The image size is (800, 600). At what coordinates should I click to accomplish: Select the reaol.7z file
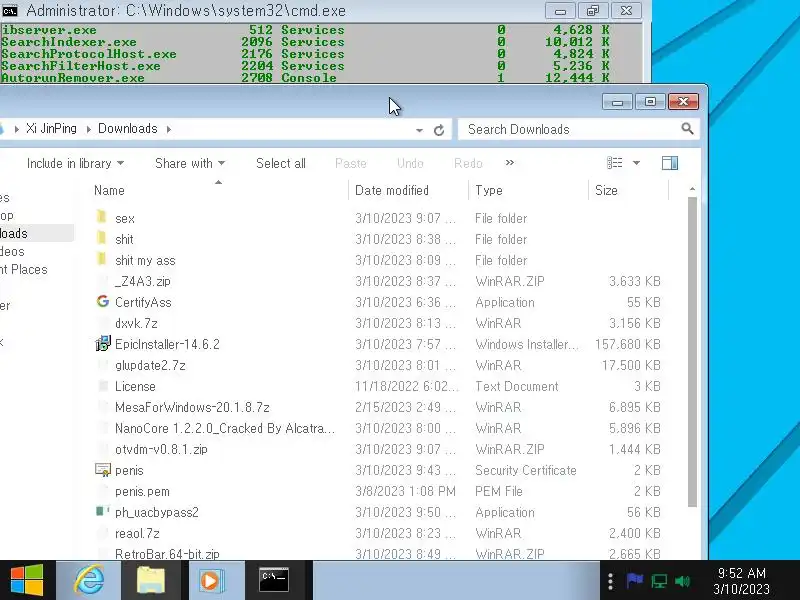[x=137, y=533]
